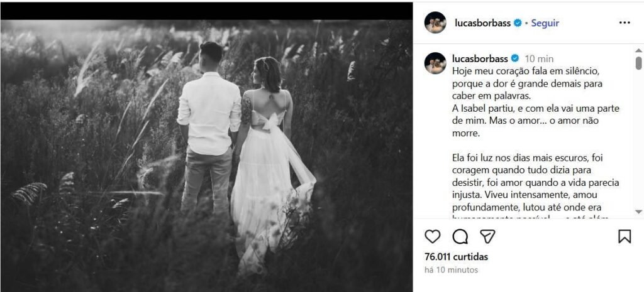644x292 pixels.
Task: Click the caption scrollbar thumb
Action: point(638,63)
